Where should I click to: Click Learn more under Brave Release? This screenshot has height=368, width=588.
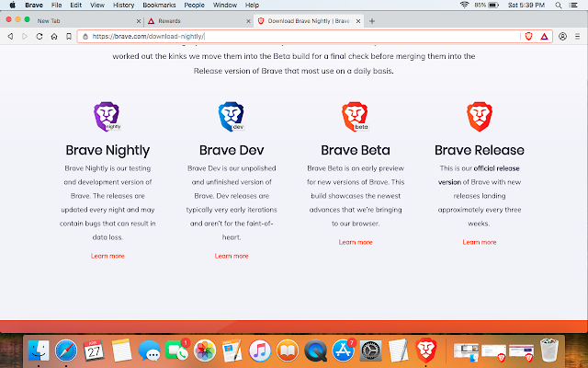pos(480,242)
